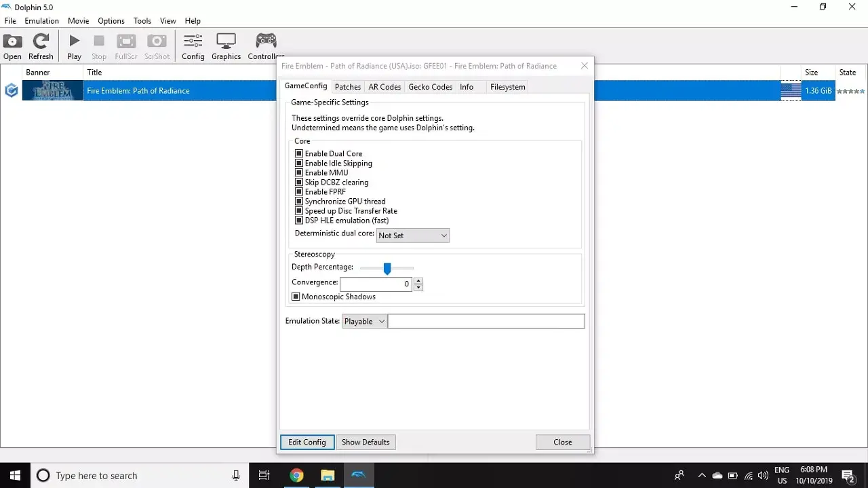
Task: Open Chrome from the taskbar
Action: tap(296, 475)
